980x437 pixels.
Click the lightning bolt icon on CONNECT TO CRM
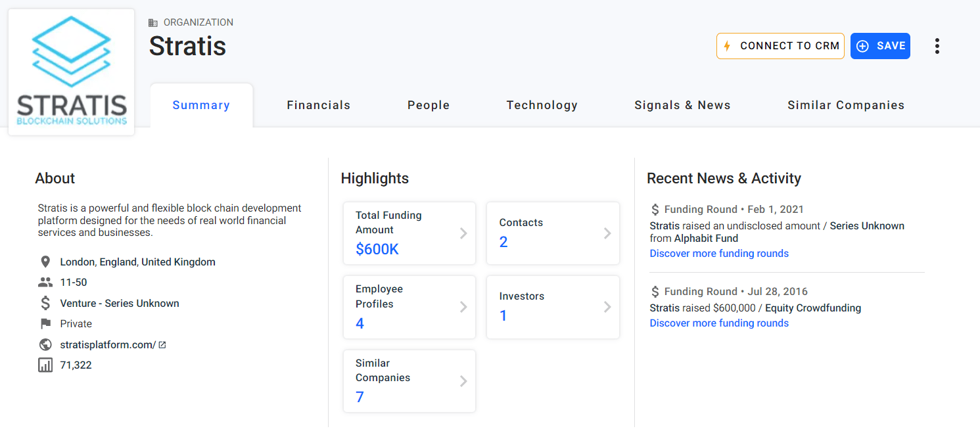tap(726, 46)
